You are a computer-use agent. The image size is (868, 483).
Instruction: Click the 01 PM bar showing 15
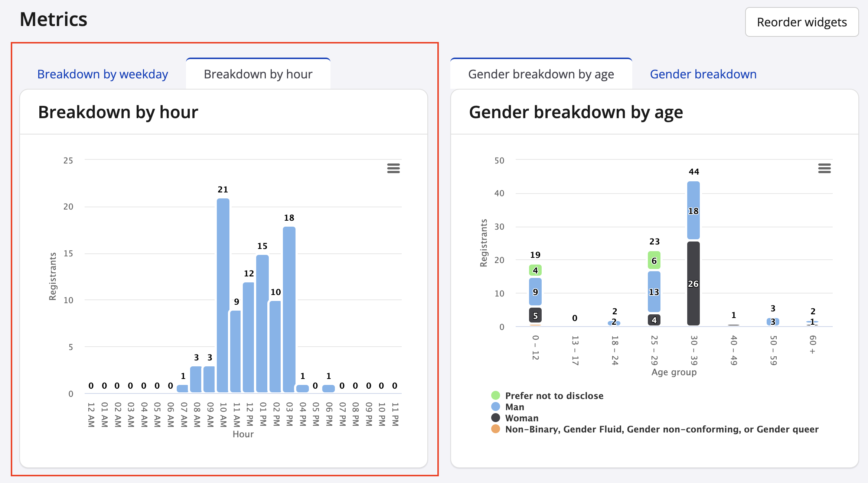pos(262,323)
